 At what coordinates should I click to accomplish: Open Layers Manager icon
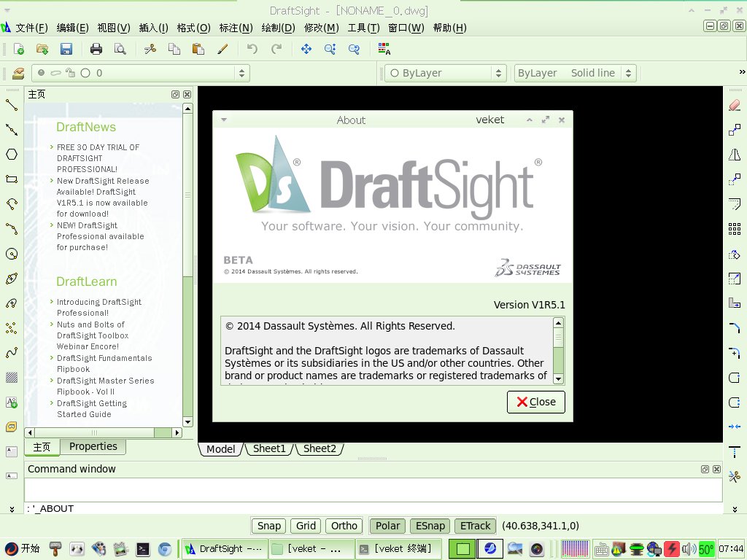18,74
